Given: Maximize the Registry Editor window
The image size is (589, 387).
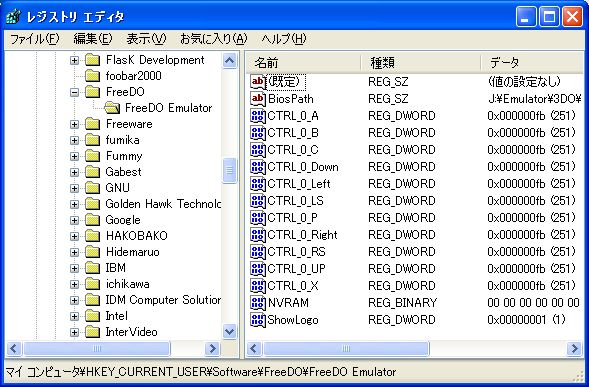Looking at the screenshot, I should 549,17.
